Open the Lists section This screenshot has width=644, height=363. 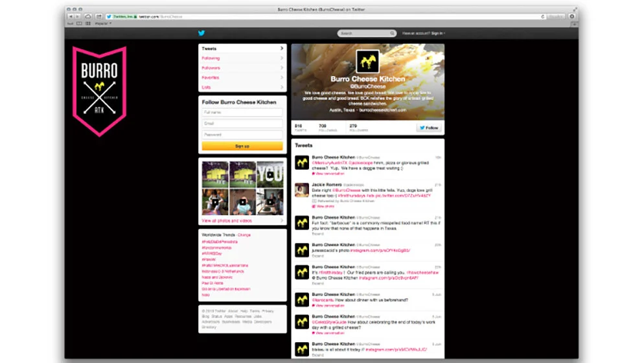[242, 87]
